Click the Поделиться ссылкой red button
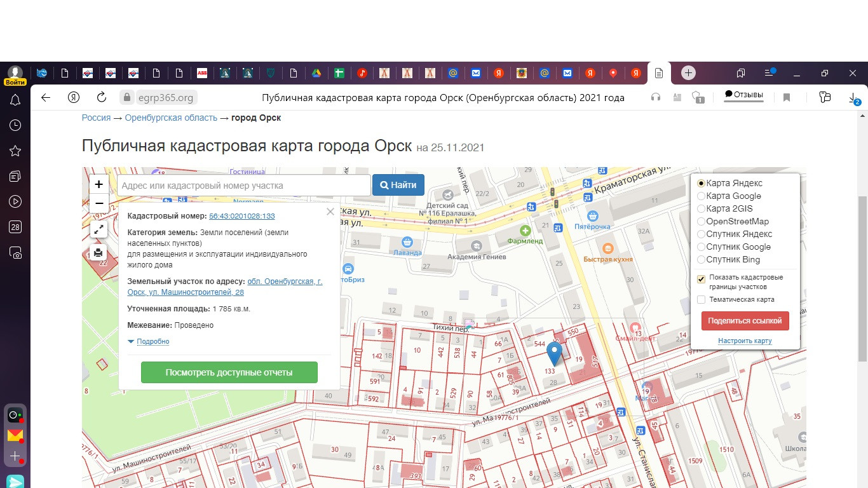This screenshot has width=868, height=488. coord(745,321)
